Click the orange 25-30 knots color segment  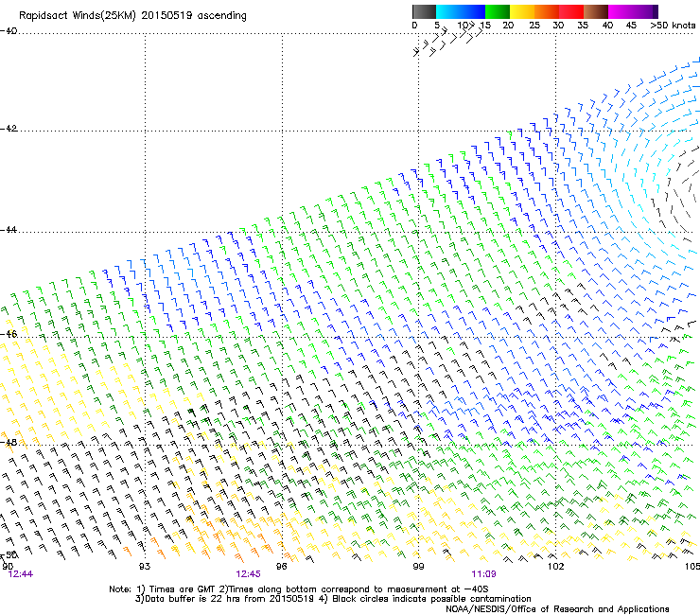[547, 11]
